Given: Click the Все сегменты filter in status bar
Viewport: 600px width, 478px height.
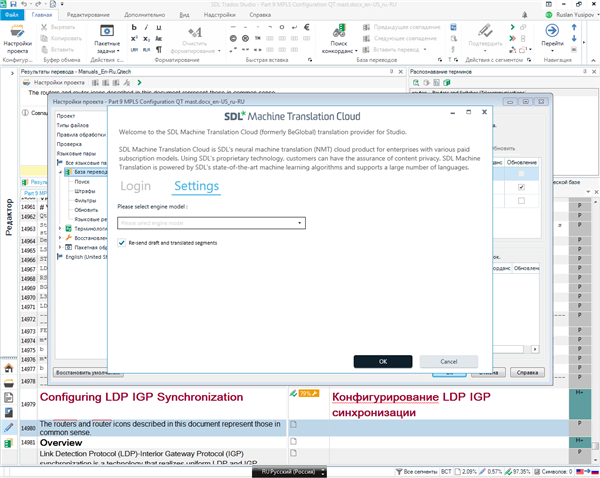Looking at the screenshot, I should point(417,471).
